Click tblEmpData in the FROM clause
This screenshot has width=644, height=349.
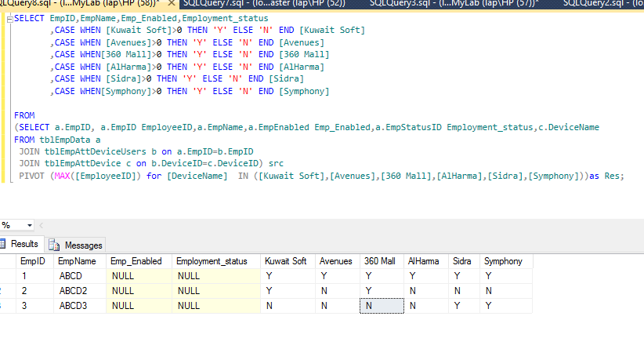pyautogui.click(x=65, y=140)
